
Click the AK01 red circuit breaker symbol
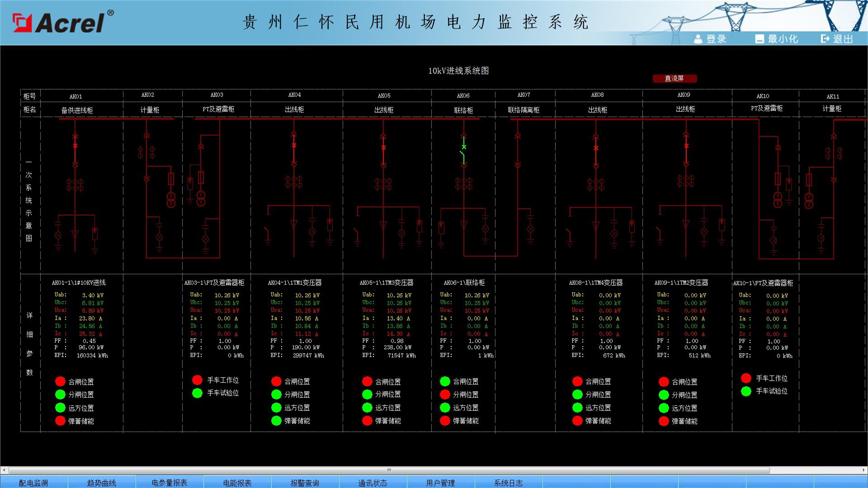(x=75, y=145)
